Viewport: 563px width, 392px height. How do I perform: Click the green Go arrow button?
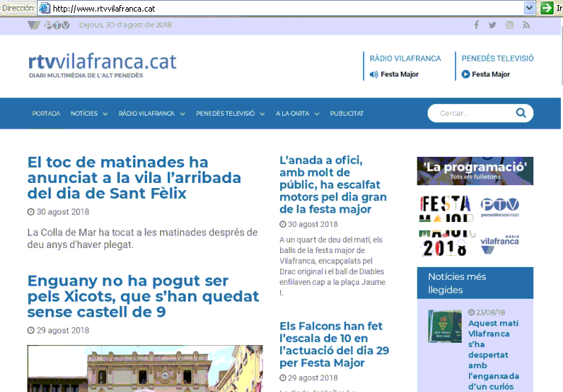(547, 8)
